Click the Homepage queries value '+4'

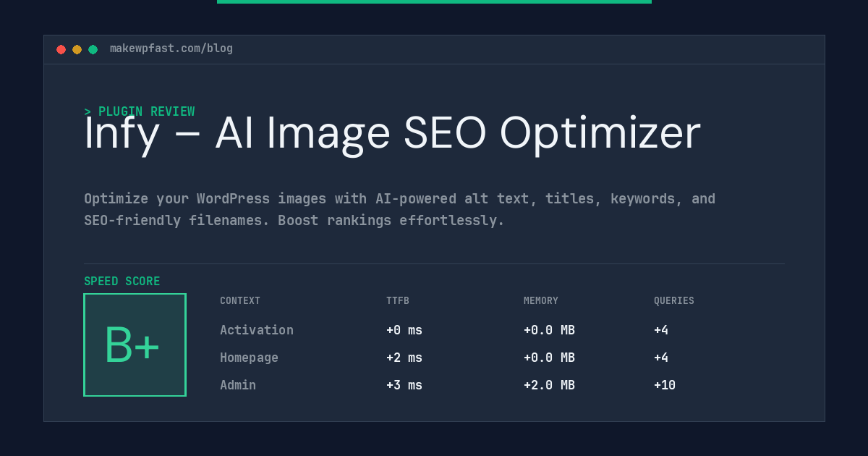(661, 358)
